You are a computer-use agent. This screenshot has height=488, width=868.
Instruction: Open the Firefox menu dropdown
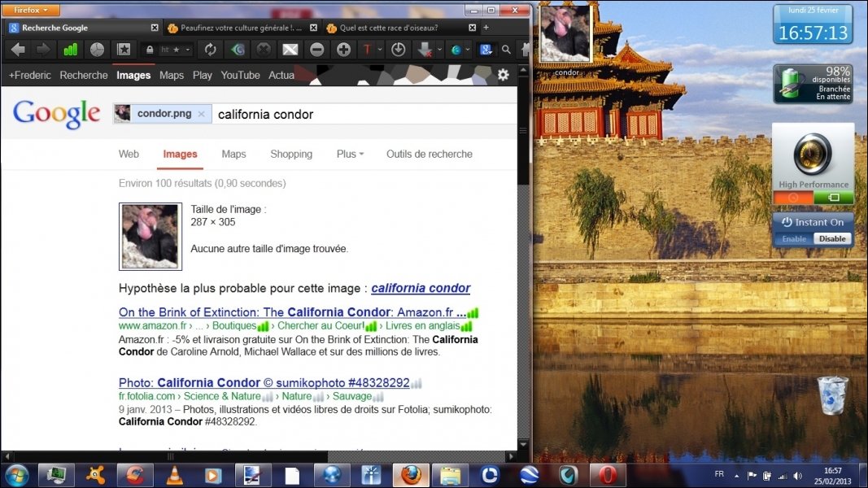pyautogui.click(x=30, y=10)
